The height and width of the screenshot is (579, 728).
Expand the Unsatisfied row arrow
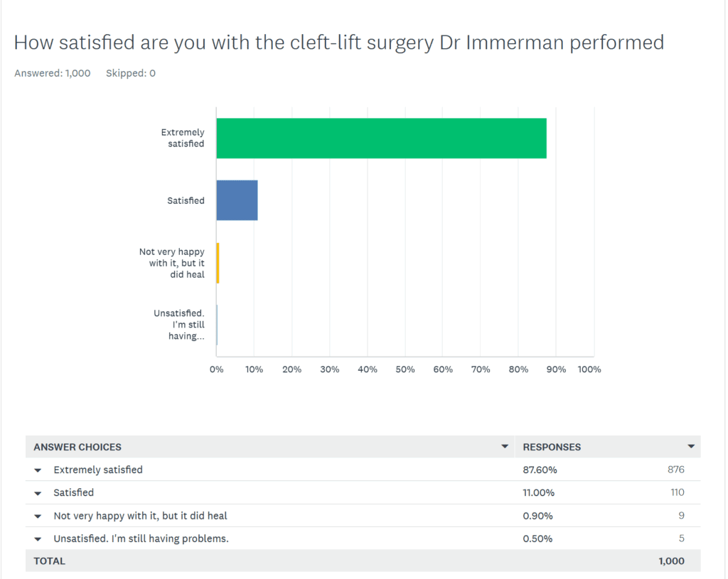coord(38,539)
